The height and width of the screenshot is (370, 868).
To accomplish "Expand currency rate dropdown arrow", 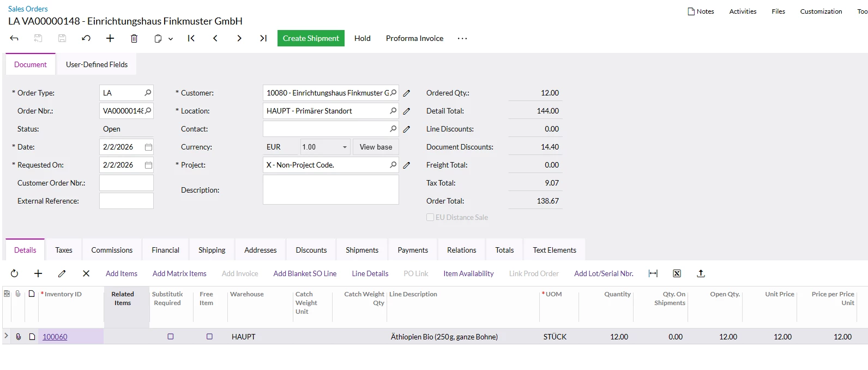I will (x=345, y=147).
